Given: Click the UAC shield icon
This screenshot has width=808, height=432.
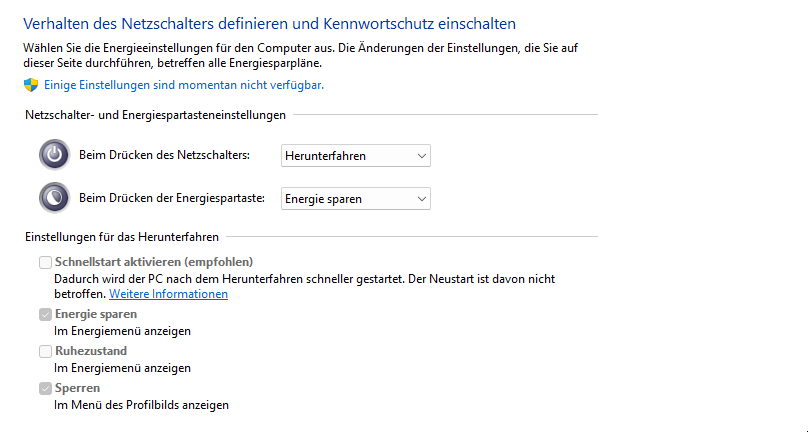Looking at the screenshot, I should pyautogui.click(x=31, y=85).
